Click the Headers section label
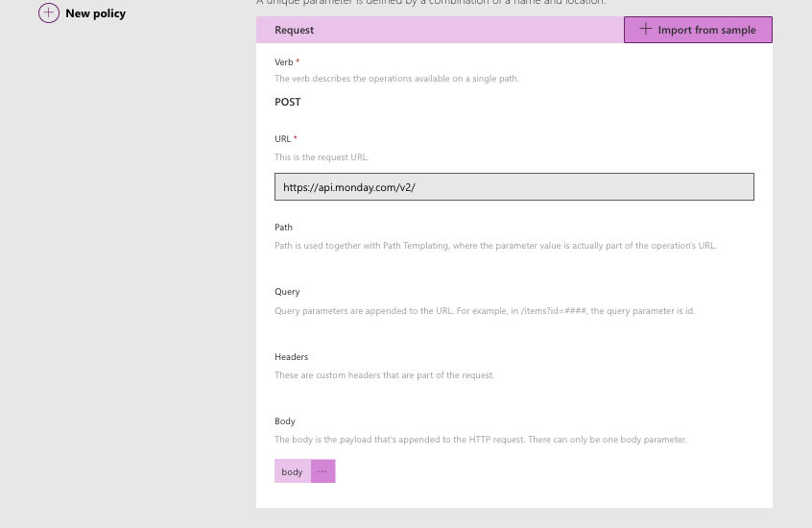The image size is (812, 528). click(x=291, y=356)
